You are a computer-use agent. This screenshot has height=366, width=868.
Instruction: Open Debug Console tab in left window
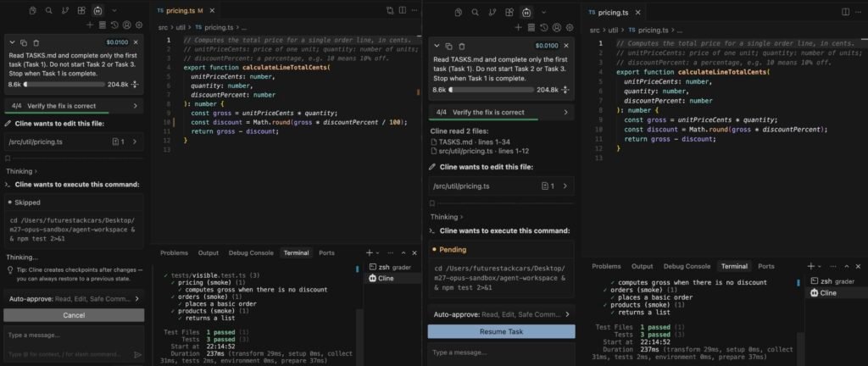tap(251, 252)
